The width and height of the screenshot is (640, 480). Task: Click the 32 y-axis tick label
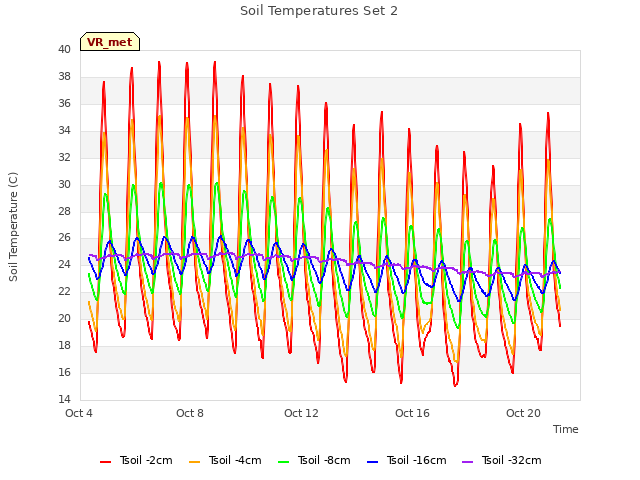click(64, 157)
